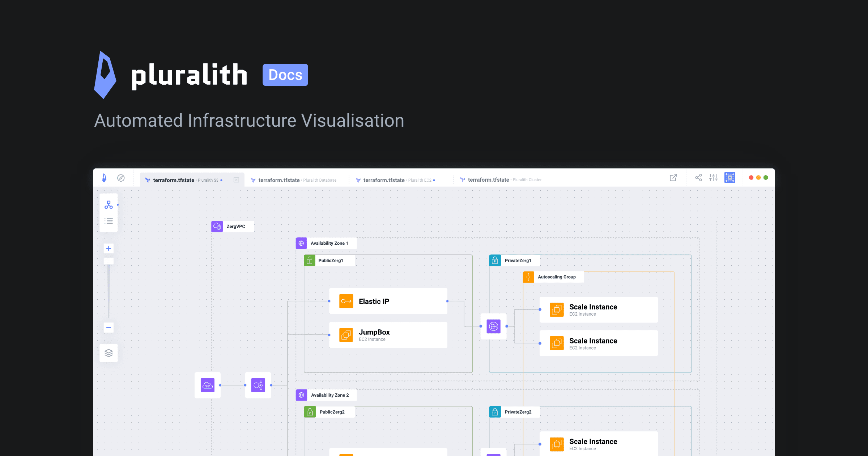Open the list view in the left sidebar
This screenshot has width=868, height=456.
click(x=109, y=220)
